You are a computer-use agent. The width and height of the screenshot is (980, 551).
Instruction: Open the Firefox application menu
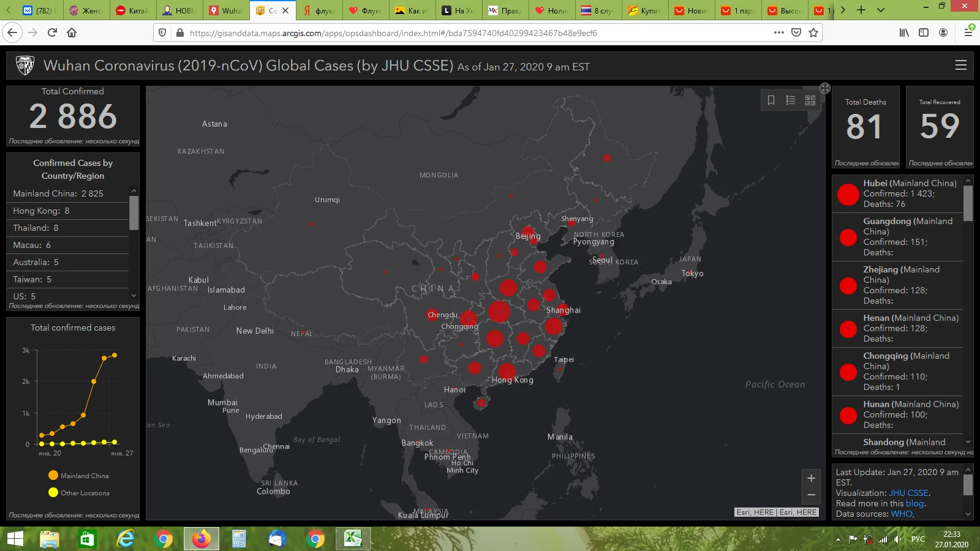pos(968,32)
